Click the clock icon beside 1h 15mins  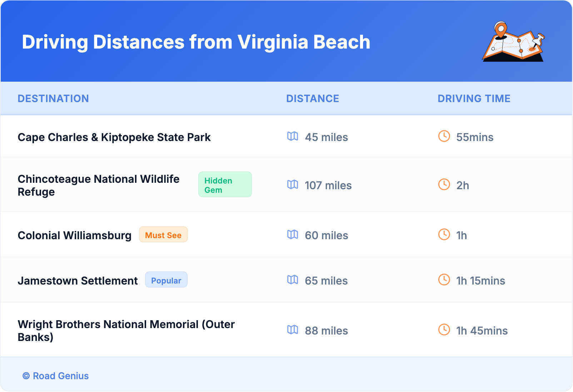[444, 280]
